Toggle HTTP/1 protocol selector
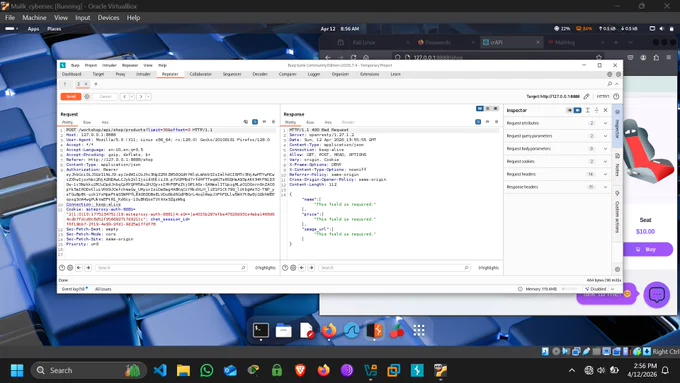Viewport: 680px width, 383px height. pyautogui.click(x=603, y=96)
